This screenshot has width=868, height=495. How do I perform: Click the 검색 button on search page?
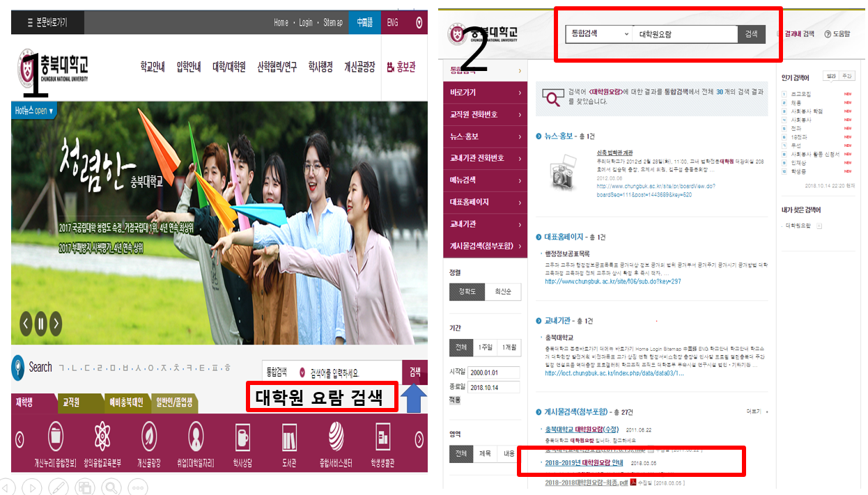[751, 33]
